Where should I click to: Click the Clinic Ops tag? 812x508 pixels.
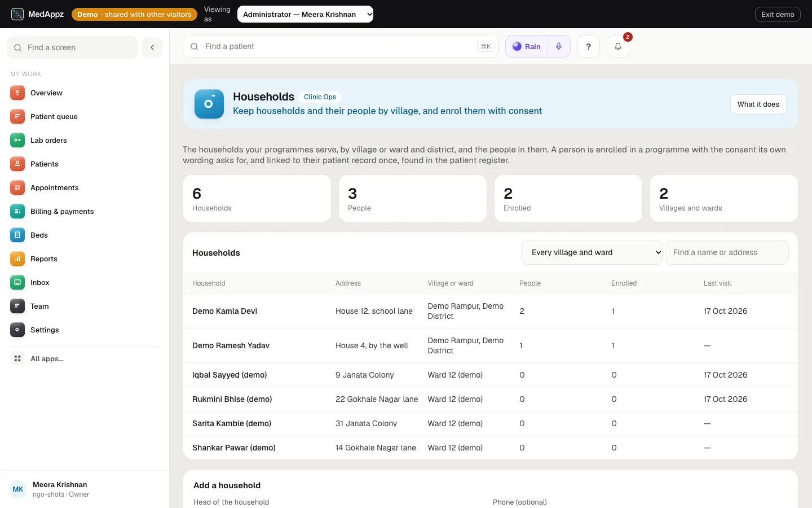pos(320,97)
